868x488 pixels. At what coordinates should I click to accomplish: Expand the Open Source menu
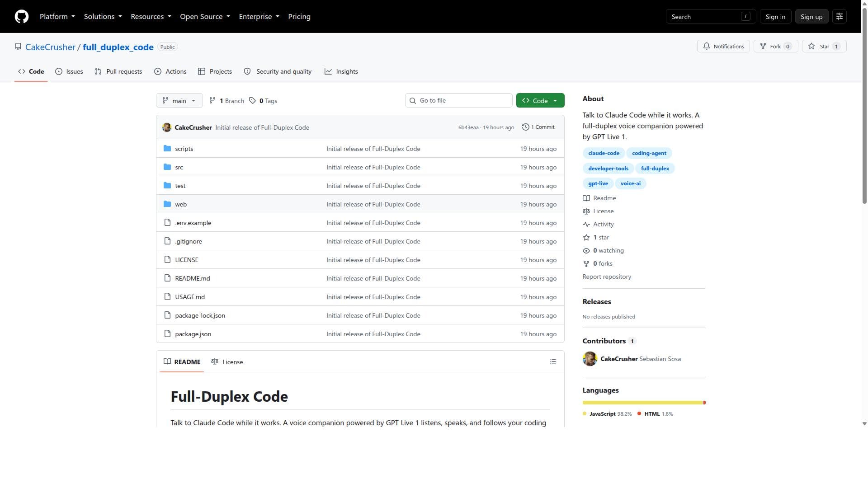pyautogui.click(x=205, y=17)
